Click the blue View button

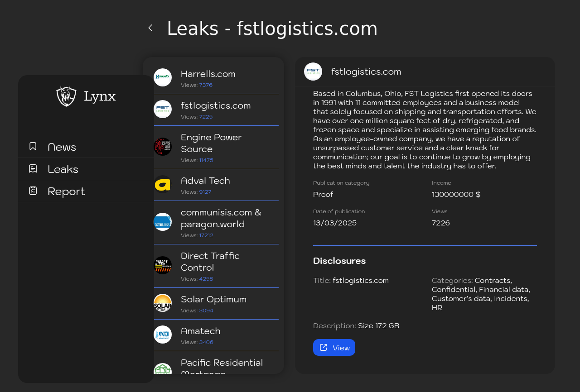tap(334, 348)
